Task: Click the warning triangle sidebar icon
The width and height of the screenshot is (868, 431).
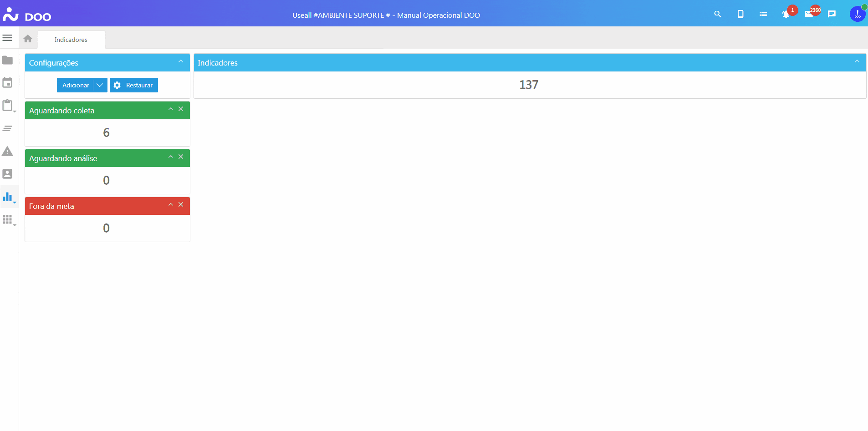Action: click(7, 152)
